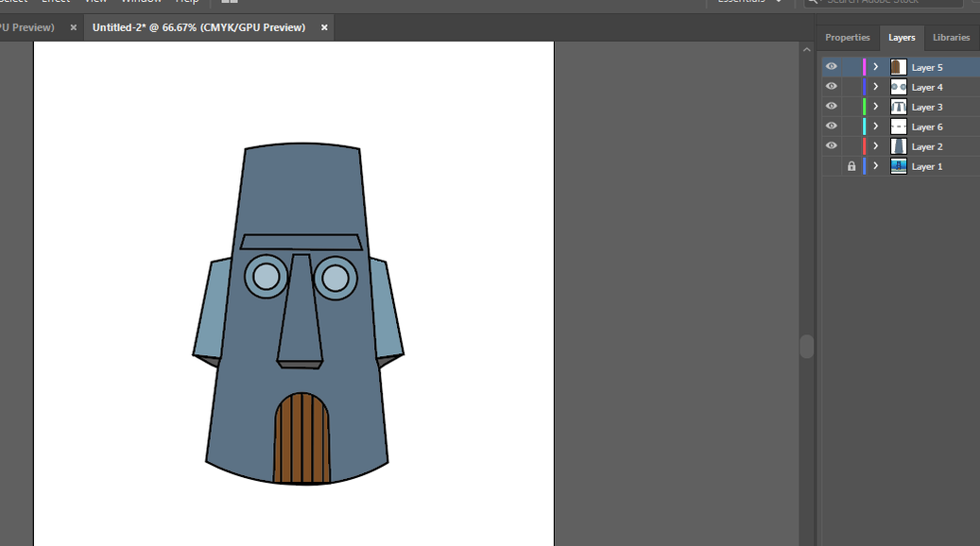Select the "Layer 5" name
The image size is (980, 546).
tap(927, 67)
